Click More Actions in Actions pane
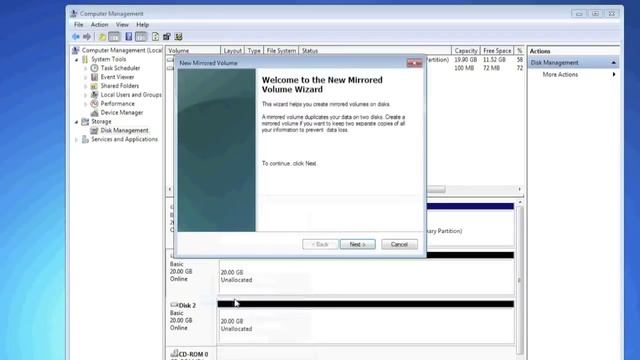This screenshot has width=640, height=360. click(x=560, y=75)
